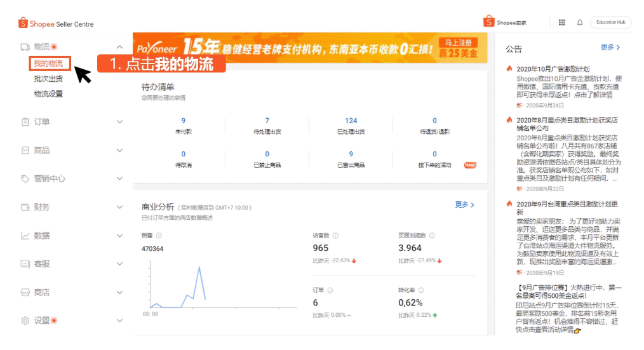The height and width of the screenshot is (350, 644).
Task: Click 更多 link in 公告 panel
Action: pyautogui.click(x=610, y=47)
